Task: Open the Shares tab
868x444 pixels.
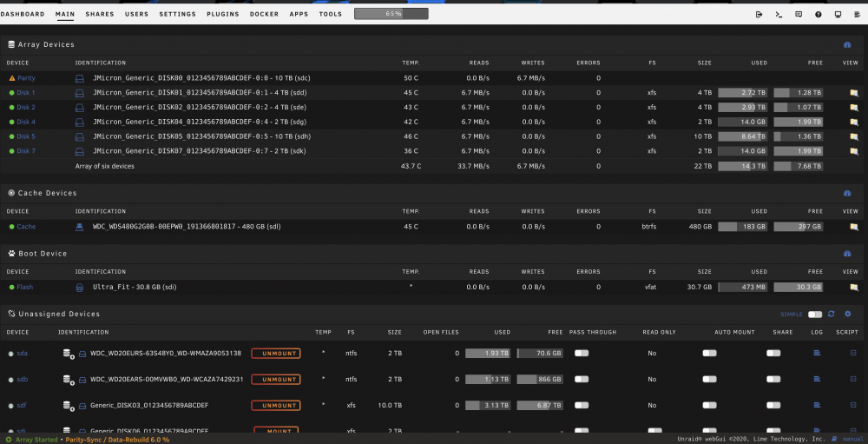Action: point(100,15)
